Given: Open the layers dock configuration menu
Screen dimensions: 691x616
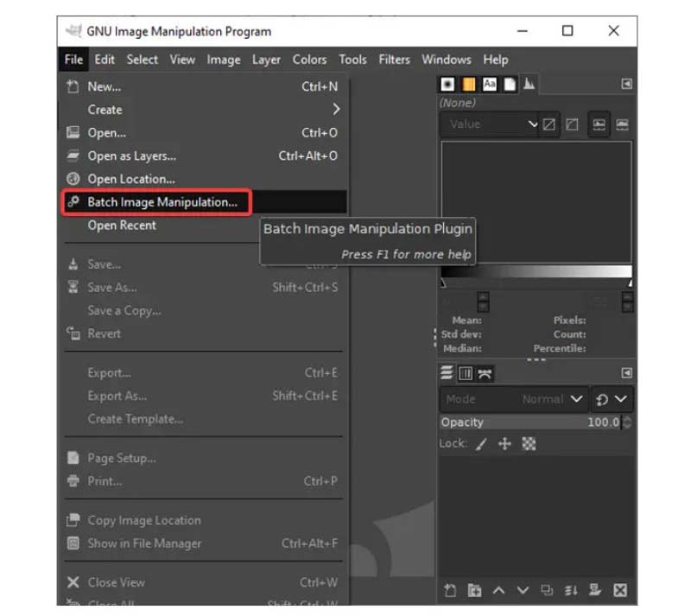Looking at the screenshot, I should tap(626, 373).
